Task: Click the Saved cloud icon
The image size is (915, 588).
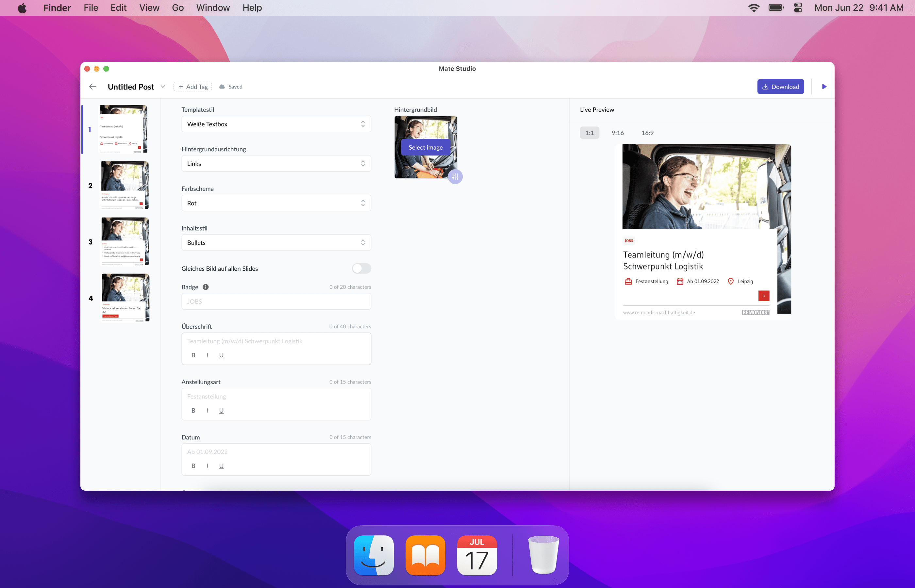Action: coord(222,87)
